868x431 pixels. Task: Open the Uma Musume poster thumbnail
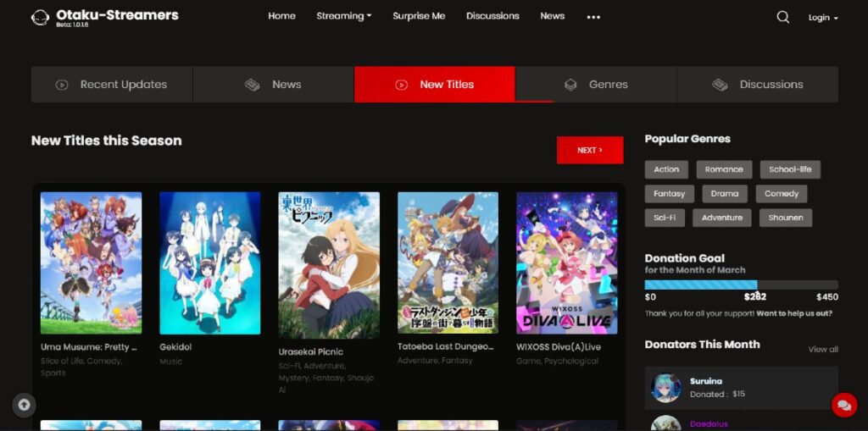pos(91,262)
